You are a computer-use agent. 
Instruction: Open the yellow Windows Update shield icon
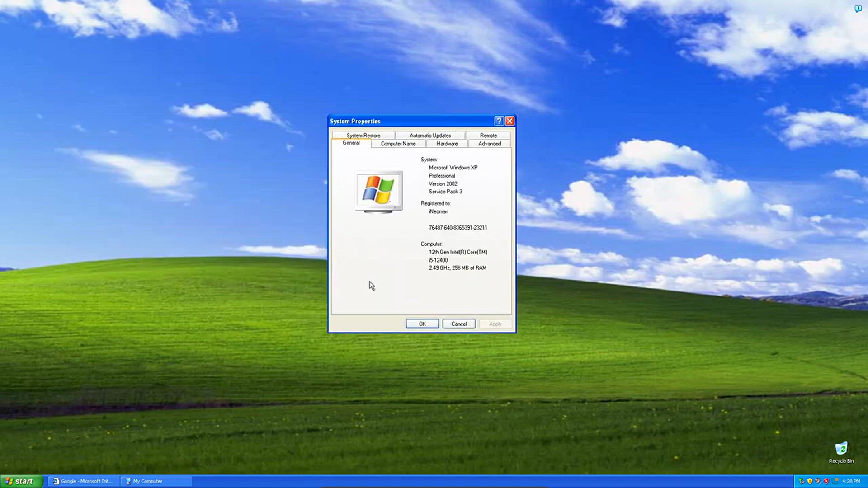pyautogui.click(x=810, y=481)
